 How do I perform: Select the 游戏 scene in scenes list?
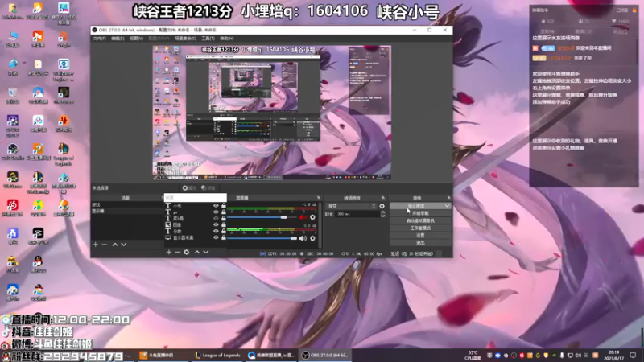127,204
